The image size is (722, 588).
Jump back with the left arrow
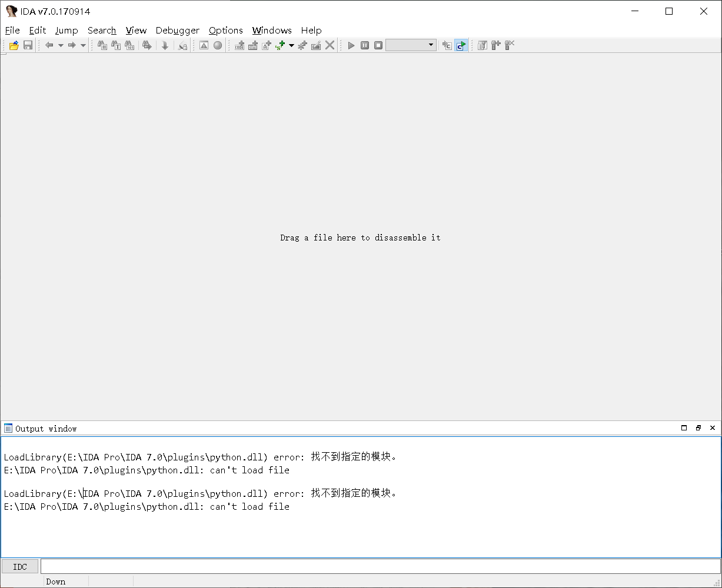pos(49,45)
